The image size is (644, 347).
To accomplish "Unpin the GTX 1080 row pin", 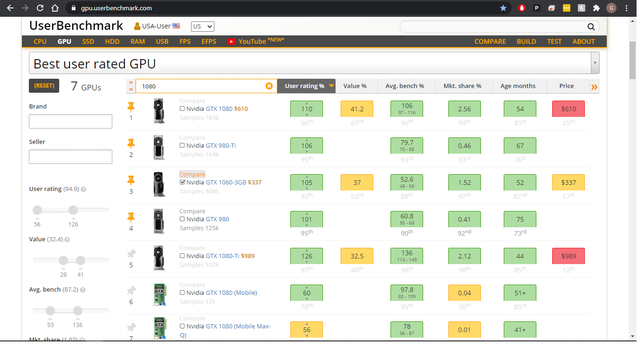I will [x=131, y=107].
